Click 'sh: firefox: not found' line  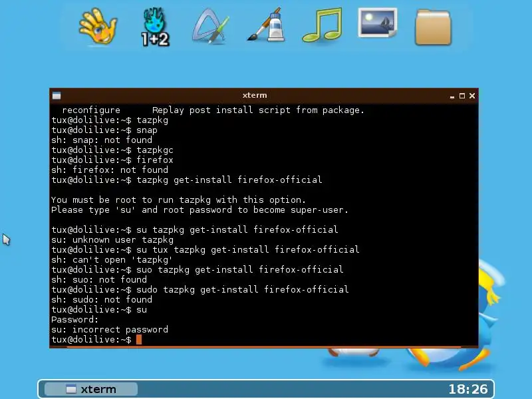coord(110,170)
